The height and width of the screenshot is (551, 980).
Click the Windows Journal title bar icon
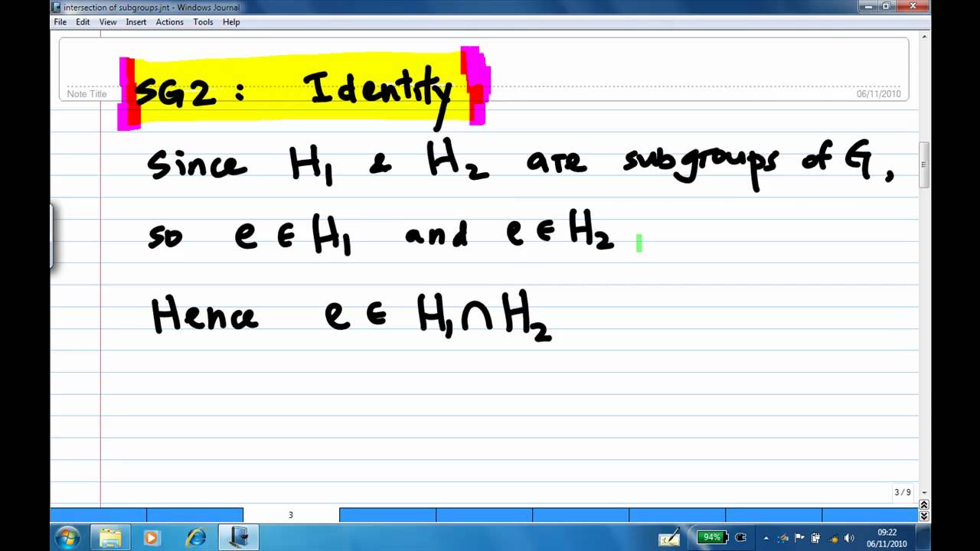(x=56, y=7)
